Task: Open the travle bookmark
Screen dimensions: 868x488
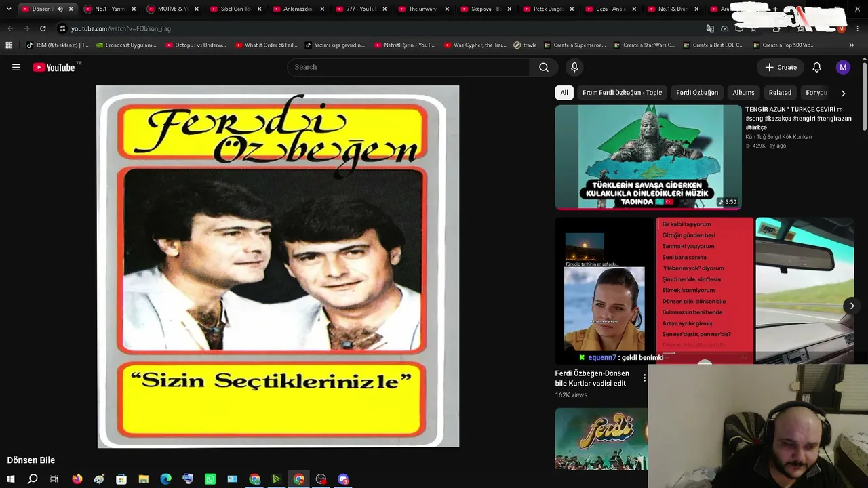Action: [525, 45]
